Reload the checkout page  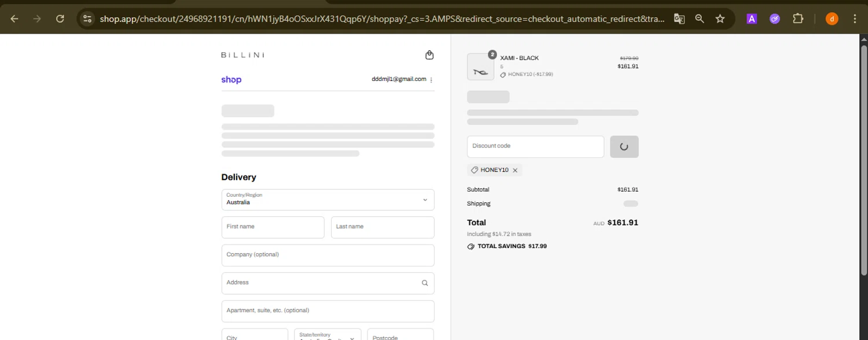pyautogui.click(x=60, y=19)
